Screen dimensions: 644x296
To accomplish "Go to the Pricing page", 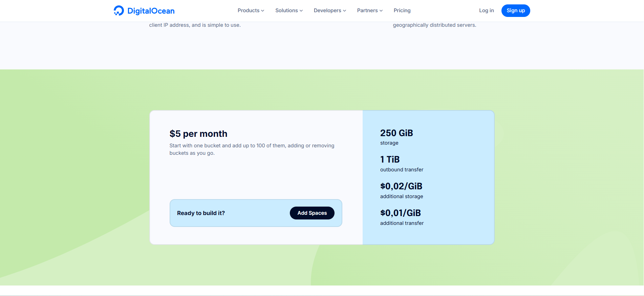I will [402, 10].
